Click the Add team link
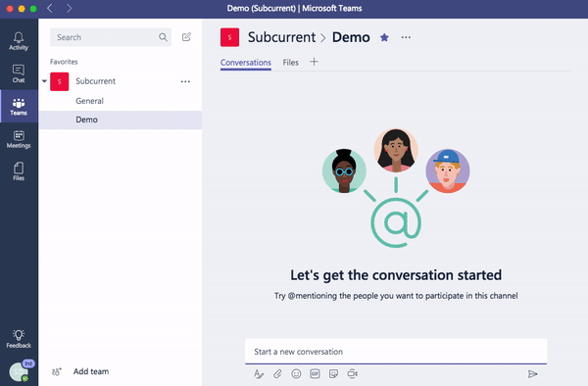The height and width of the screenshot is (386, 588). [x=91, y=371]
